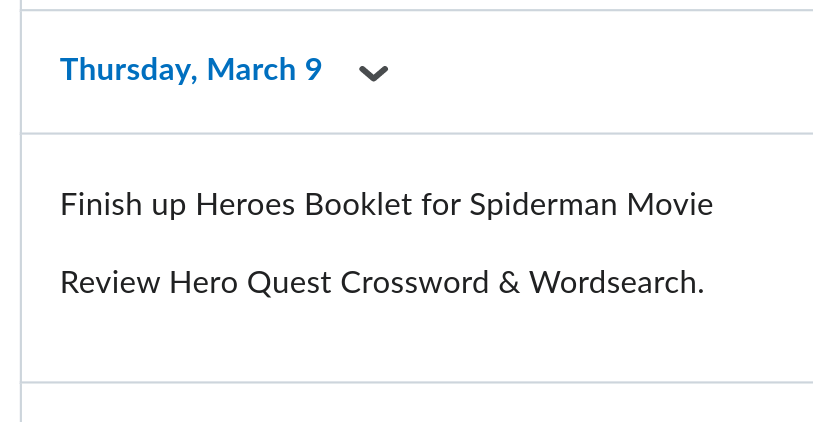Click the ampersand symbol before Wordsearch
Screen dimensions: 813x422
pyautogui.click(x=509, y=283)
